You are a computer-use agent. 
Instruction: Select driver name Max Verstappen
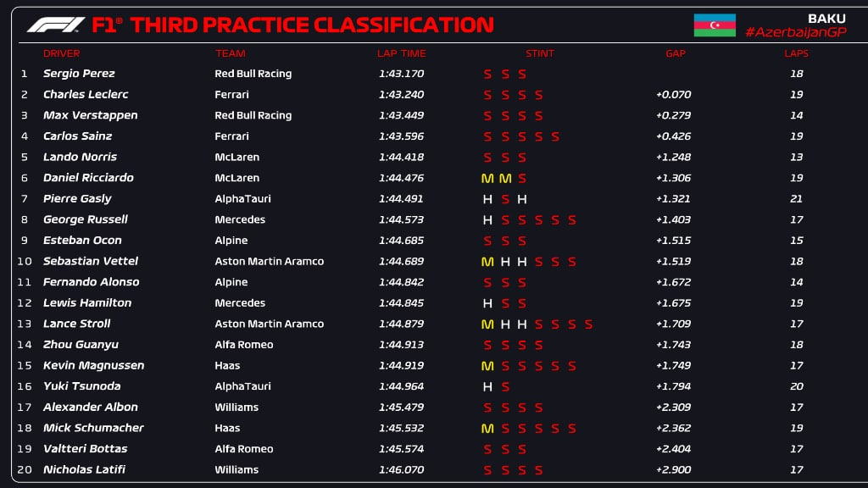click(90, 115)
